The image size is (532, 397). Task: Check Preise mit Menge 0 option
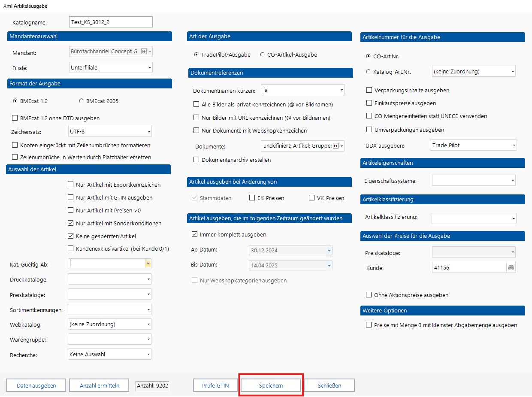(x=369, y=325)
